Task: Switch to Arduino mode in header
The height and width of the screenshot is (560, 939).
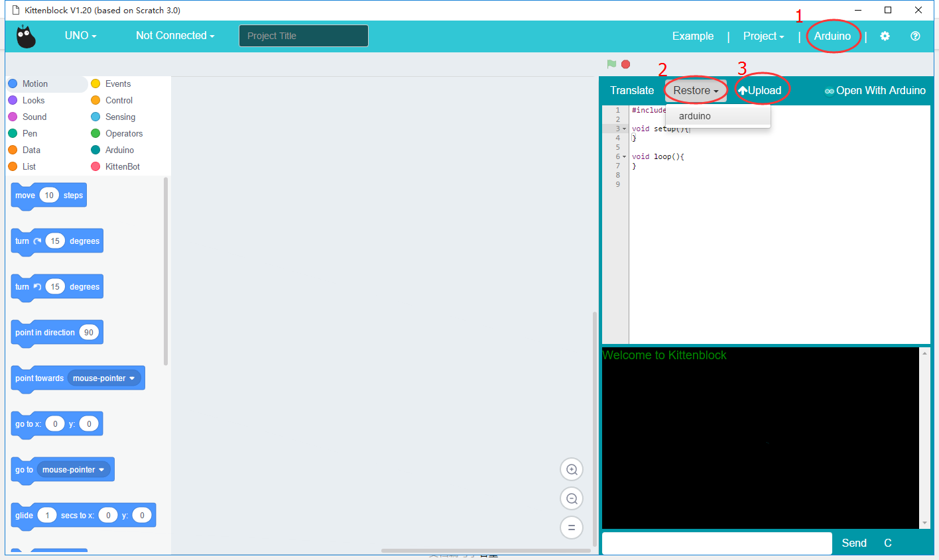Action: (x=832, y=36)
